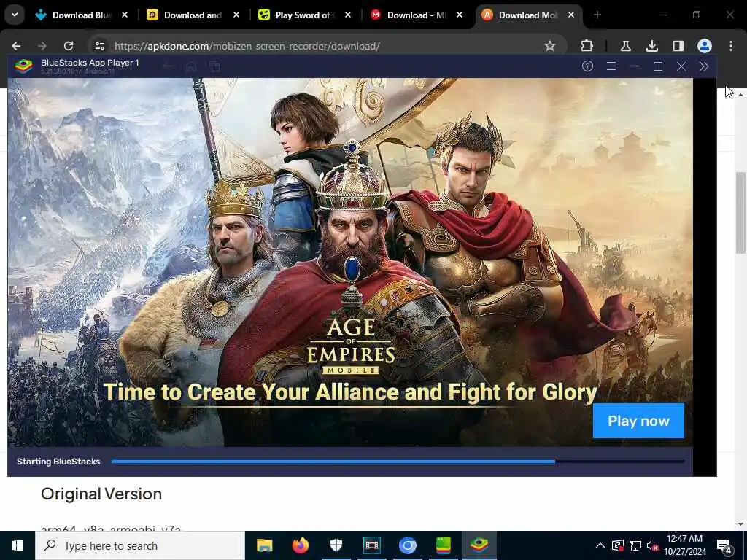Click the Starting BlueStacks progress bar
Viewport: 747px width, 560px height.
pos(398,462)
